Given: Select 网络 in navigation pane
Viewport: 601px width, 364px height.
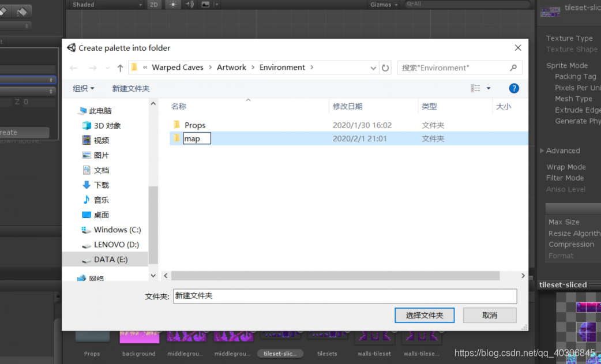Looking at the screenshot, I should (x=91, y=278).
